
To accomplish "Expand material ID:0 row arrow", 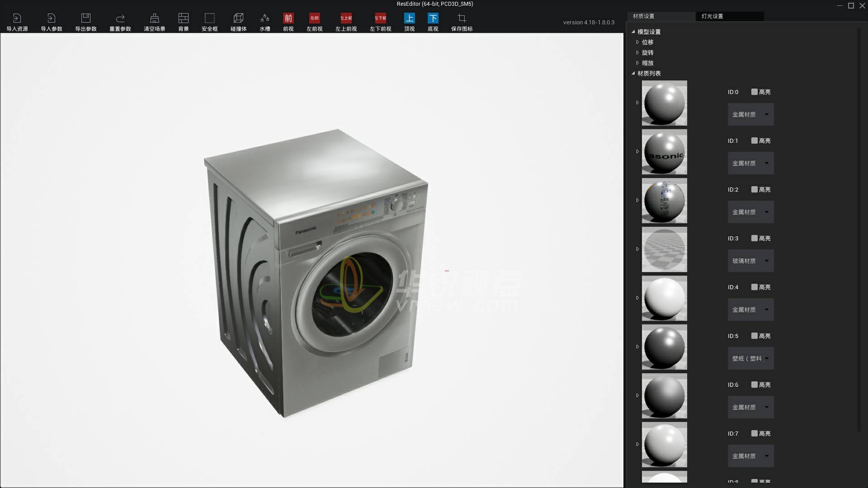I will coord(638,103).
